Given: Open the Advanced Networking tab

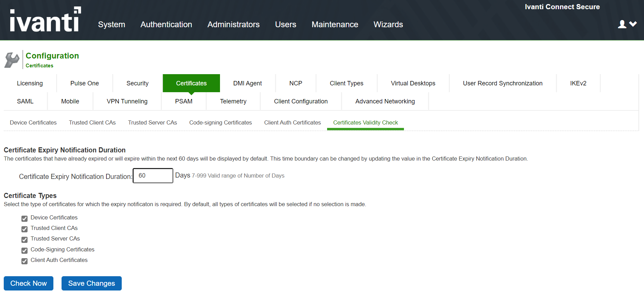Looking at the screenshot, I should pos(385,101).
